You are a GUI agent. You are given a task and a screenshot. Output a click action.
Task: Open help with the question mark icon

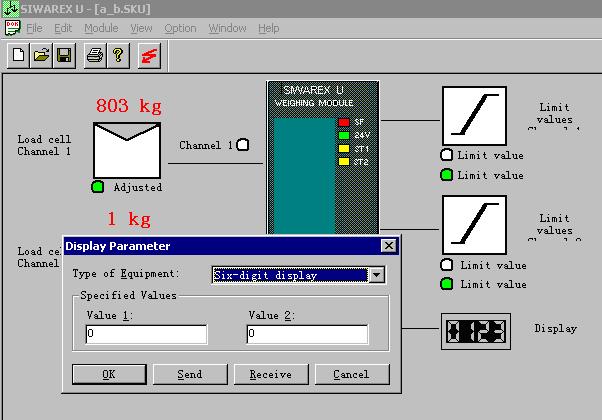coord(118,56)
